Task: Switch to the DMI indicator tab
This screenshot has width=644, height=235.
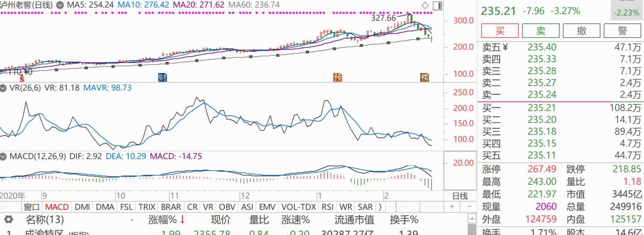Action: 83,206
